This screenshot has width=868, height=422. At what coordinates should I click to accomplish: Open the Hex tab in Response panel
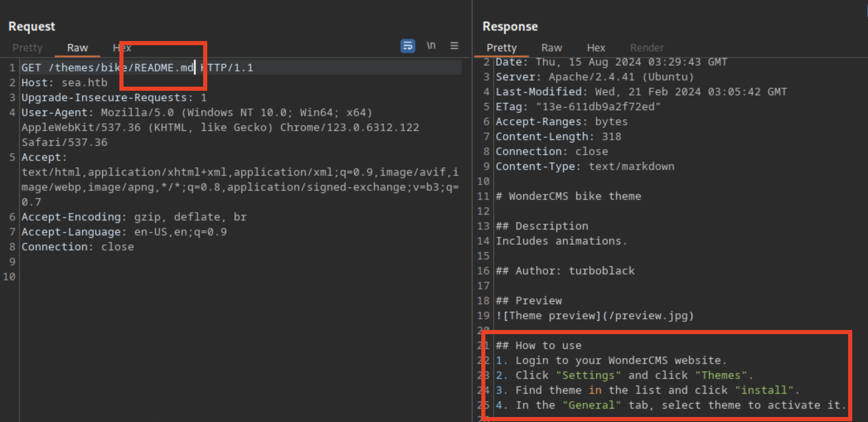pyautogui.click(x=596, y=48)
